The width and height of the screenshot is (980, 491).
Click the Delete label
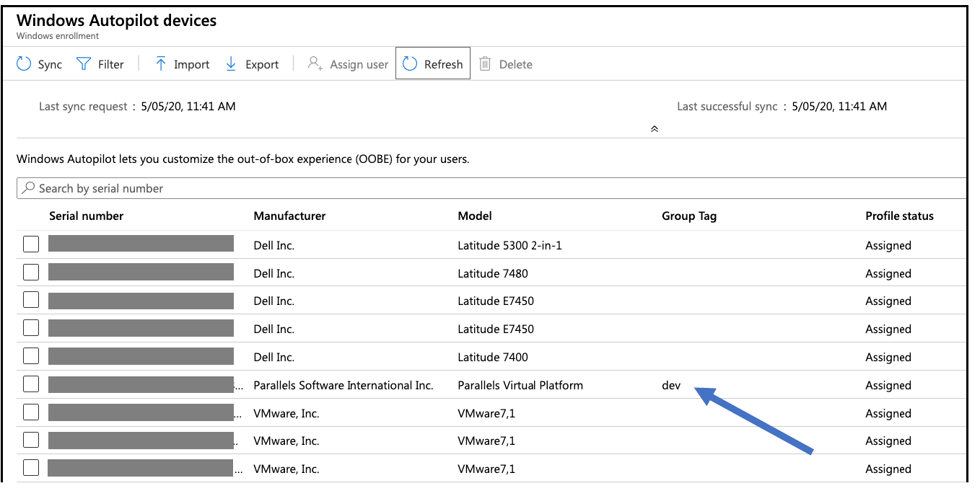516,64
